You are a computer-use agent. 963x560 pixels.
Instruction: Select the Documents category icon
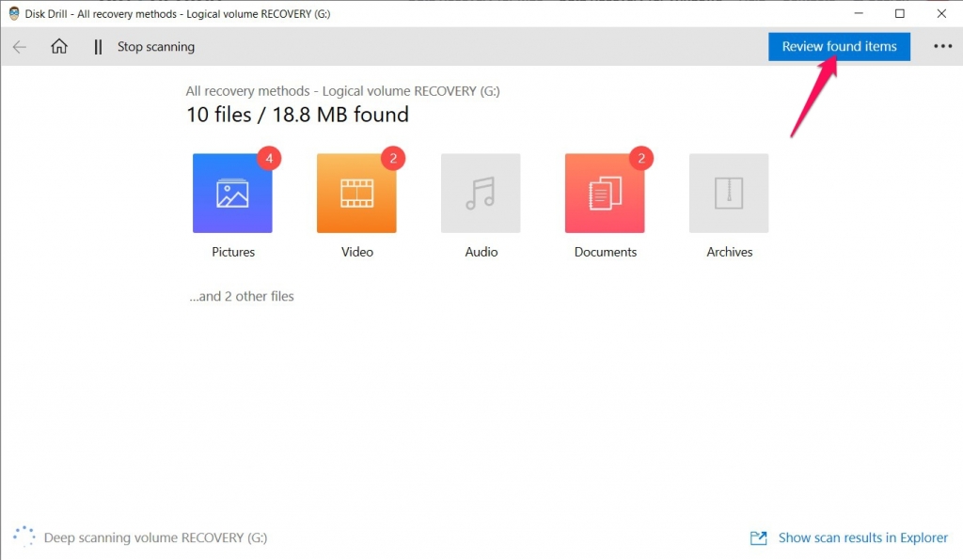605,193
